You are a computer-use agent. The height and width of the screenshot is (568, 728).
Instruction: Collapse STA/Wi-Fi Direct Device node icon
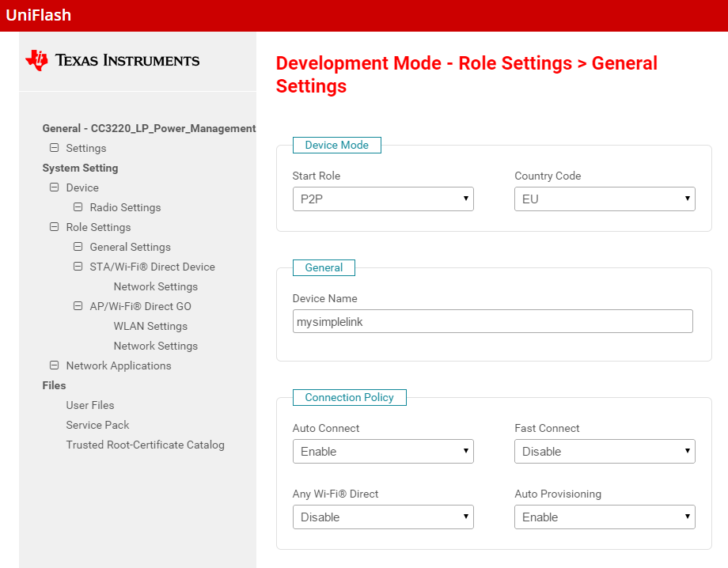(78, 267)
